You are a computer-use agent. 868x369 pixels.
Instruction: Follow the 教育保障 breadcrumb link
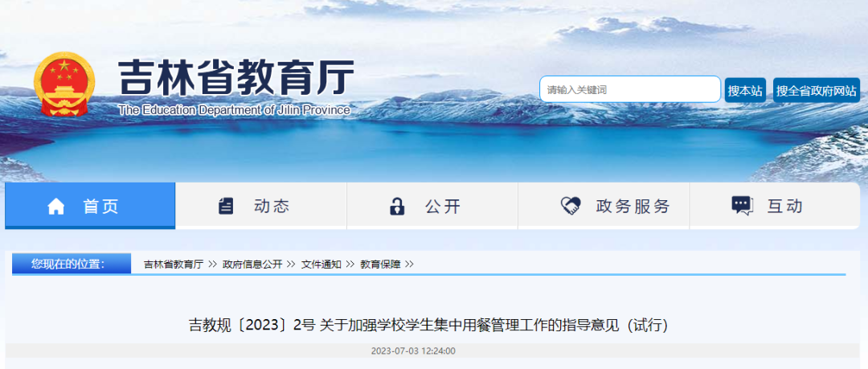pos(380,264)
